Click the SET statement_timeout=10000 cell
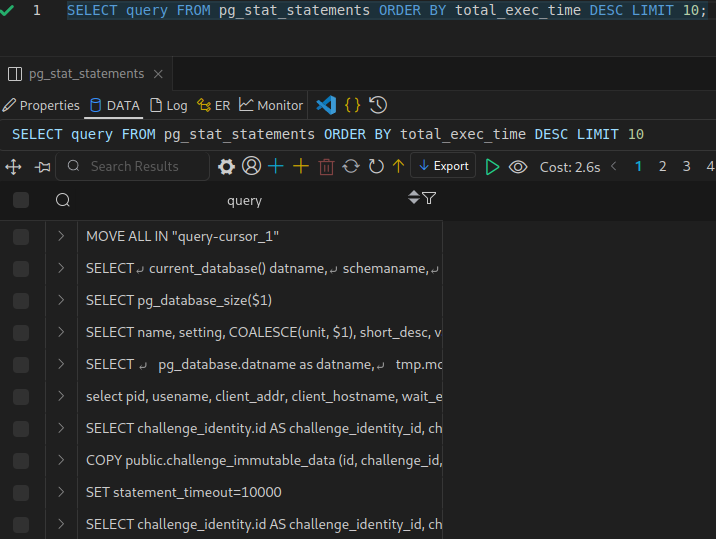The image size is (716, 539). (260, 492)
